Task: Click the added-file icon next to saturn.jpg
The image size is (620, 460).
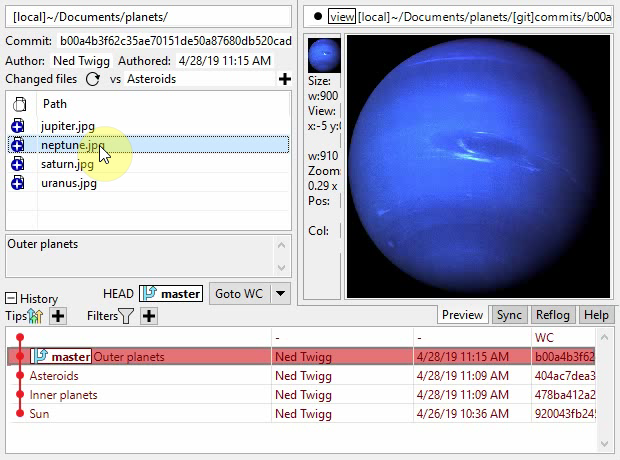Action: [x=18, y=164]
